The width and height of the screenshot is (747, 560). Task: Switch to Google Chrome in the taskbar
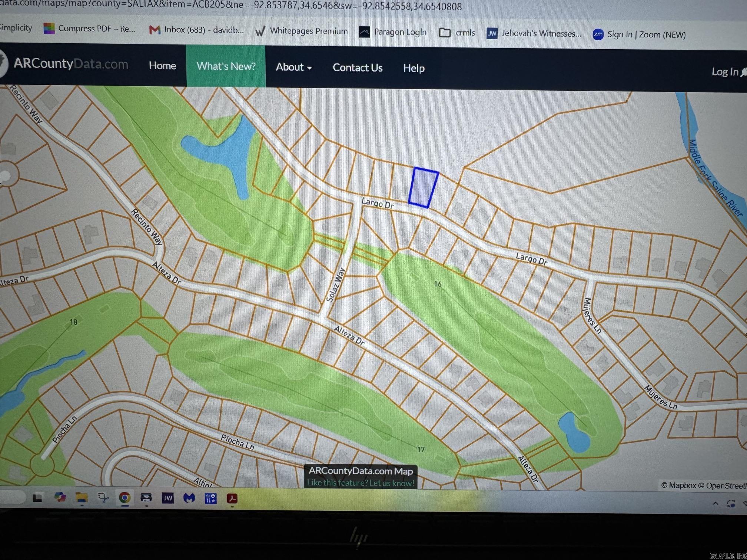[124, 498]
